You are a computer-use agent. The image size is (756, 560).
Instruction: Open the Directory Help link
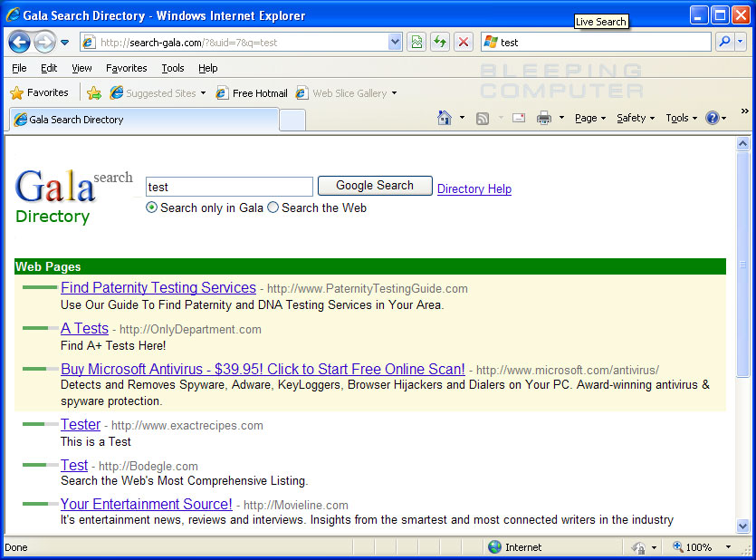pos(474,188)
